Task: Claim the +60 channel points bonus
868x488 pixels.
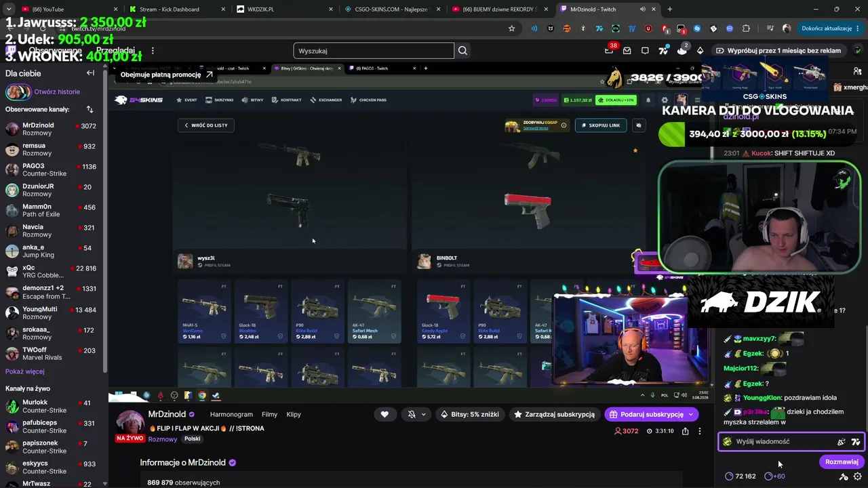Action: point(774,476)
